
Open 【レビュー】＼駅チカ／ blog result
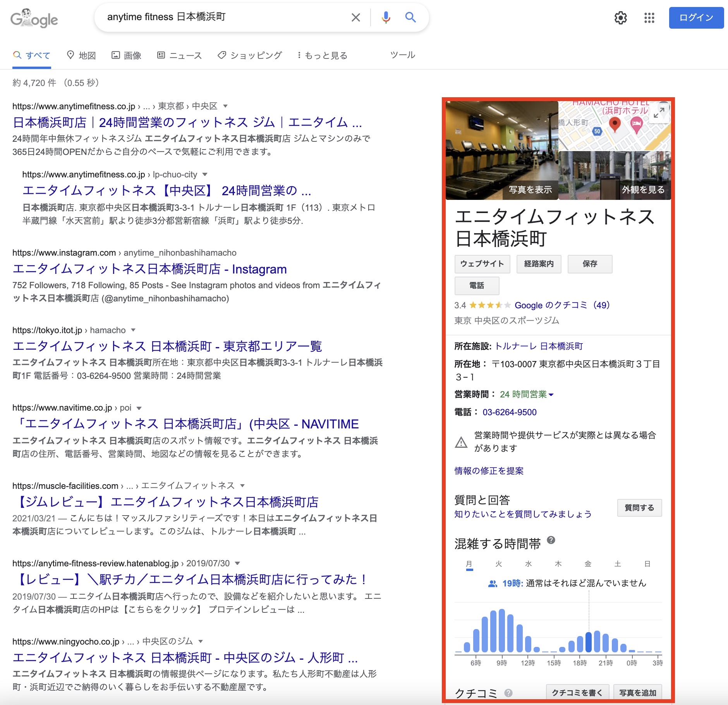click(190, 579)
